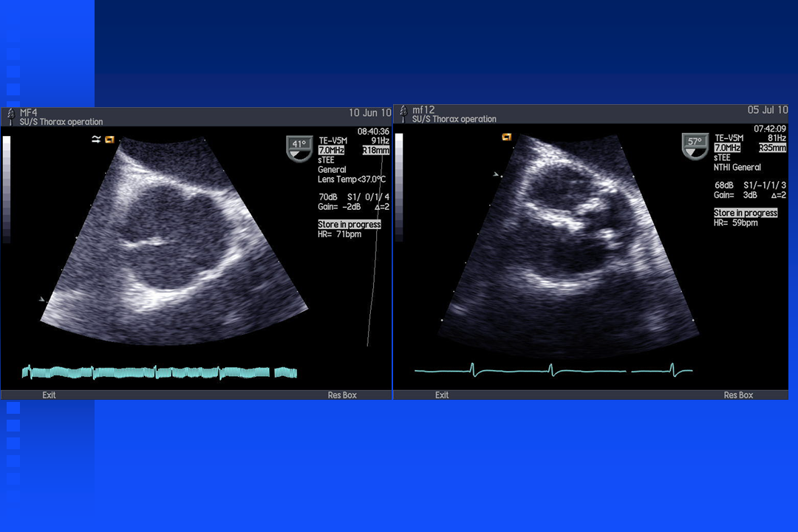
Task: Select Res Box in the right panel
Action: click(x=738, y=395)
